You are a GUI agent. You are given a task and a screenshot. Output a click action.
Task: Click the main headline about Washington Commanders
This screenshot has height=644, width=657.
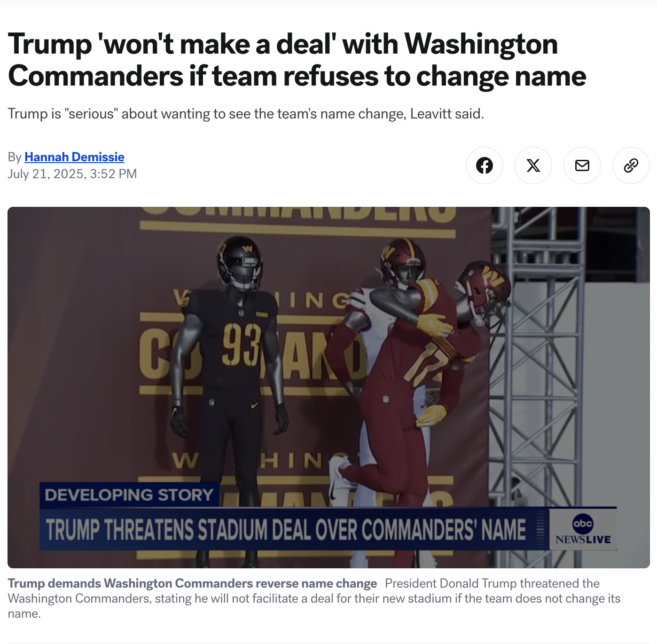point(297,60)
